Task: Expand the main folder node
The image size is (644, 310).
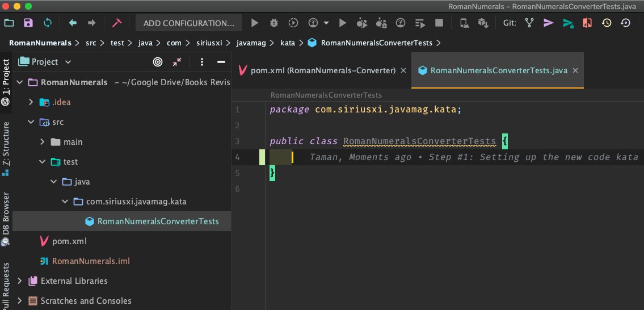Action: pyautogui.click(x=42, y=142)
